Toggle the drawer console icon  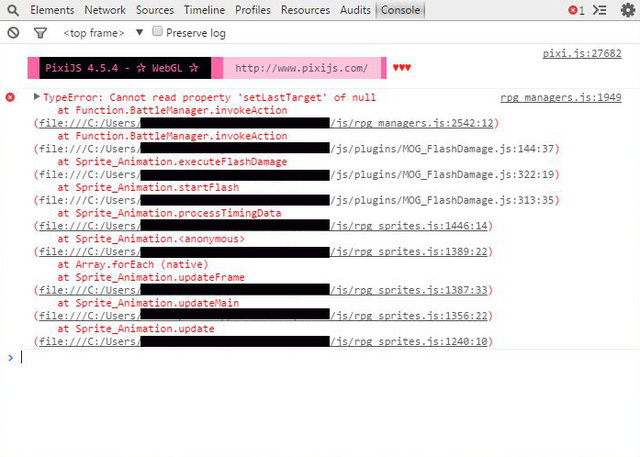click(599, 10)
